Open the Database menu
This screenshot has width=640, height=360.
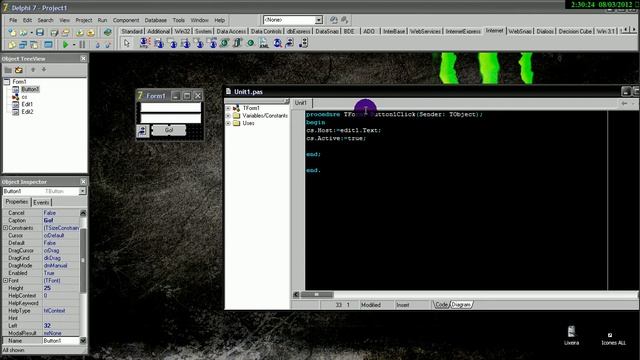click(x=156, y=20)
